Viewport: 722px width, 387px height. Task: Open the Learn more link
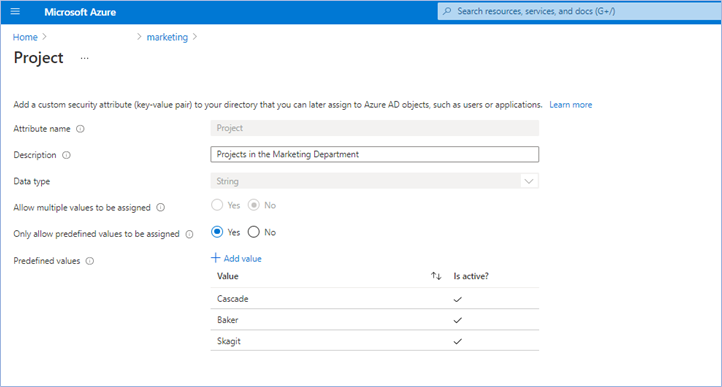tap(571, 105)
